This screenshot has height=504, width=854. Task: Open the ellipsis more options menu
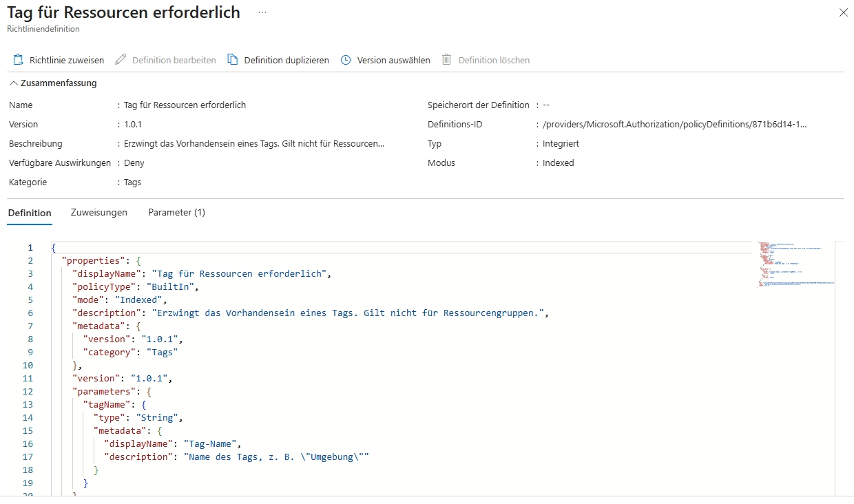coord(262,12)
